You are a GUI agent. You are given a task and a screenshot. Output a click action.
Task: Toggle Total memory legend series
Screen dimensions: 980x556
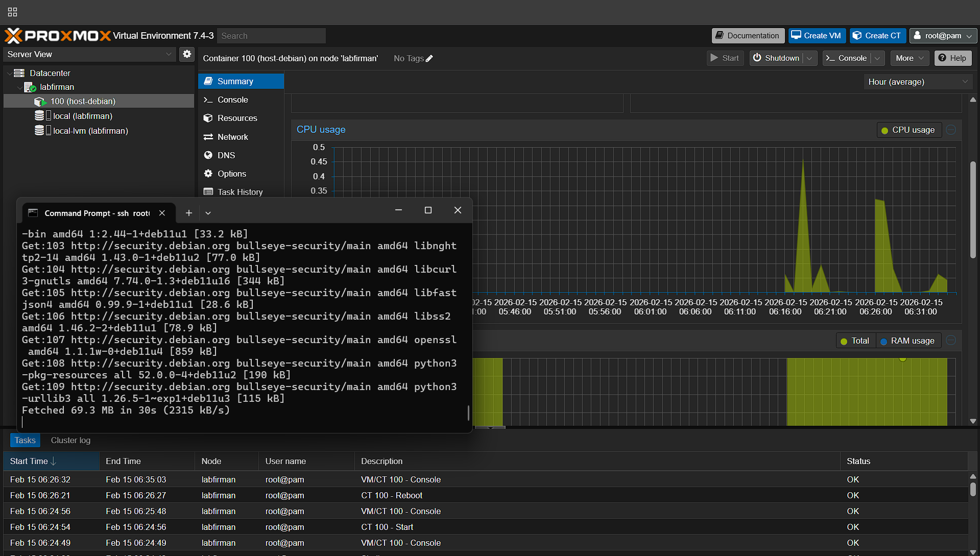(x=855, y=341)
